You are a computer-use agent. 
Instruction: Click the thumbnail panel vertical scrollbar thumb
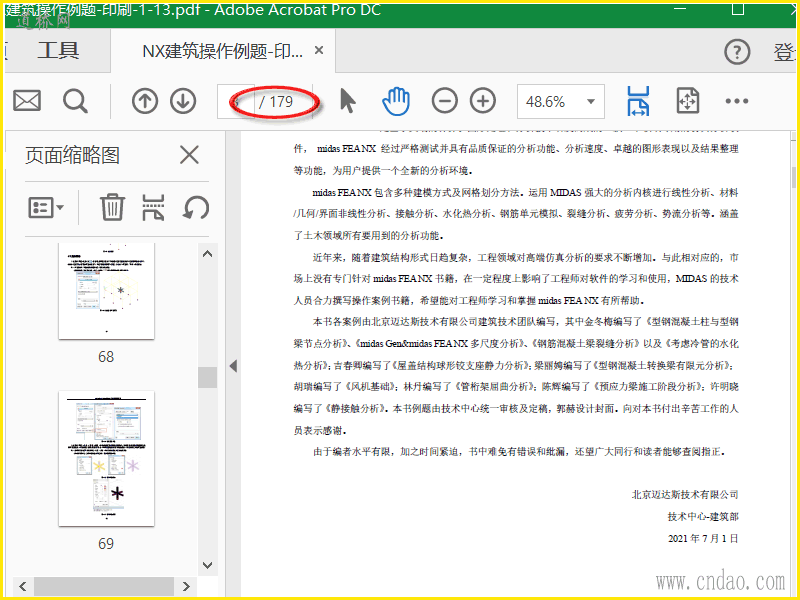(208, 378)
